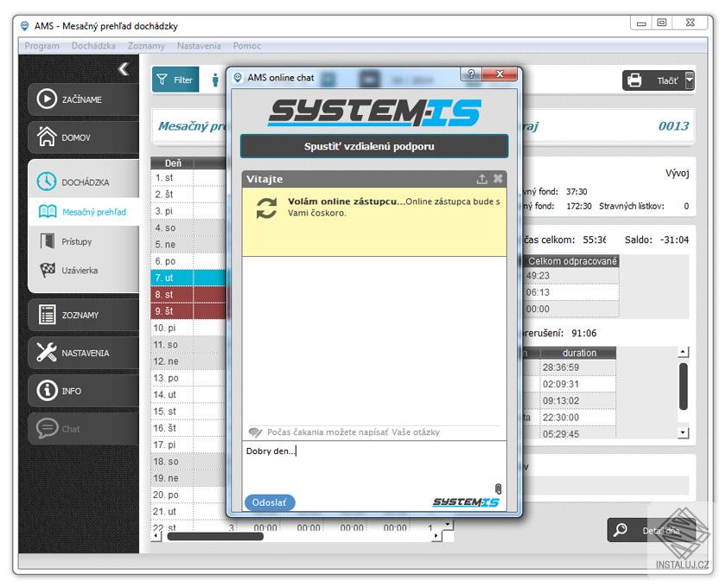Click the upload icon in Vitajte header
The image size is (726, 588).
point(482,179)
